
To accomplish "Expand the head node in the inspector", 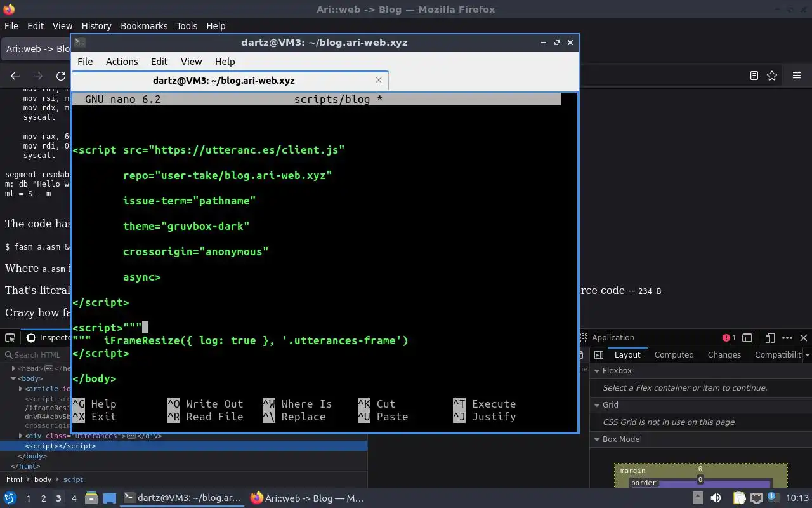I will 13,368.
